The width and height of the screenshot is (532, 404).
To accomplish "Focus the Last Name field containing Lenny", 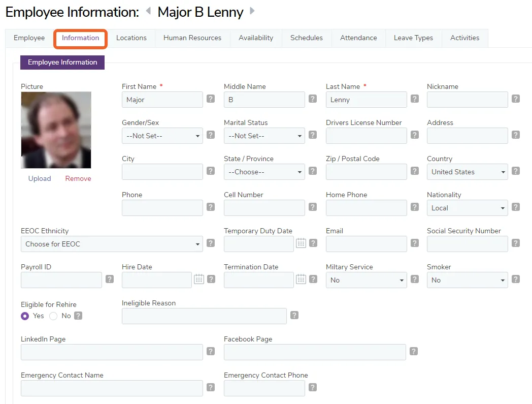I will coord(366,100).
